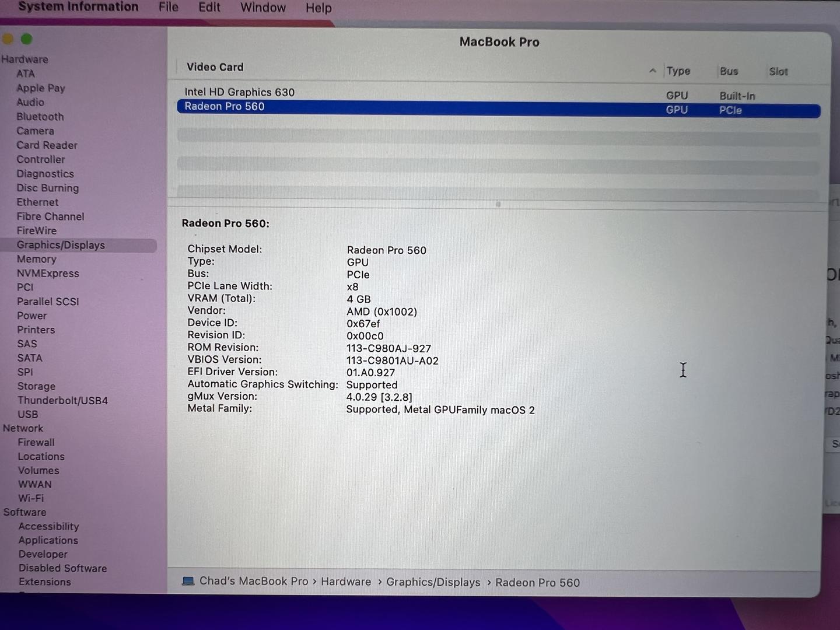Click Graphics/Displays in the path bar

tap(433, 582)
